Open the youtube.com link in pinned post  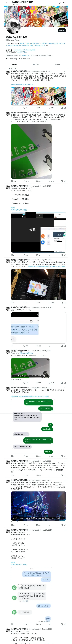click(19, 84)
